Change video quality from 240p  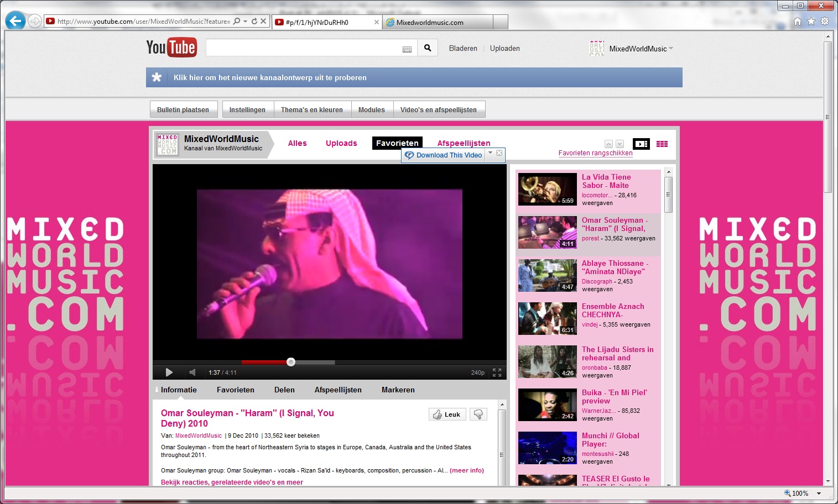click(478, 372)
